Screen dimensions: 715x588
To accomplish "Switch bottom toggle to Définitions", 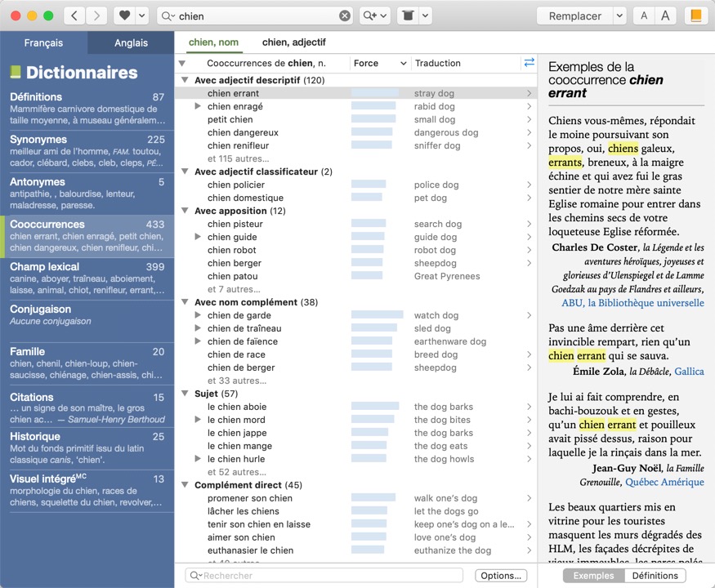I will 655,576.
